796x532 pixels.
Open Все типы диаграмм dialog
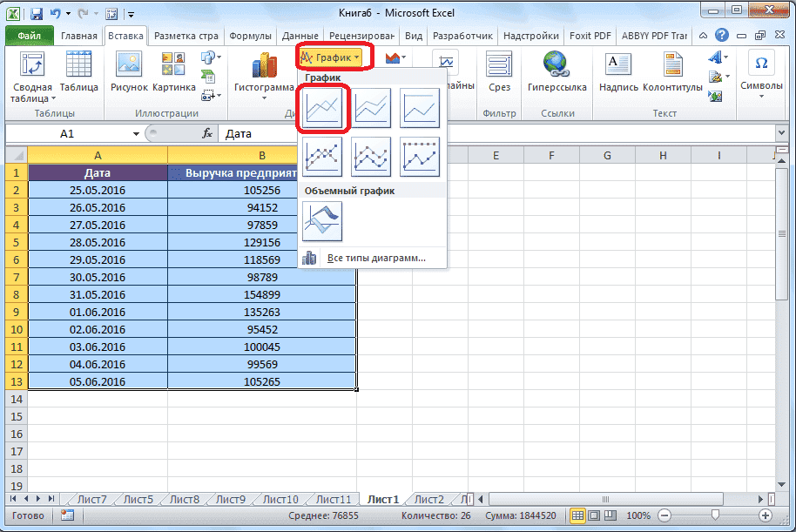pyautogui.click(x=374, y=258)
